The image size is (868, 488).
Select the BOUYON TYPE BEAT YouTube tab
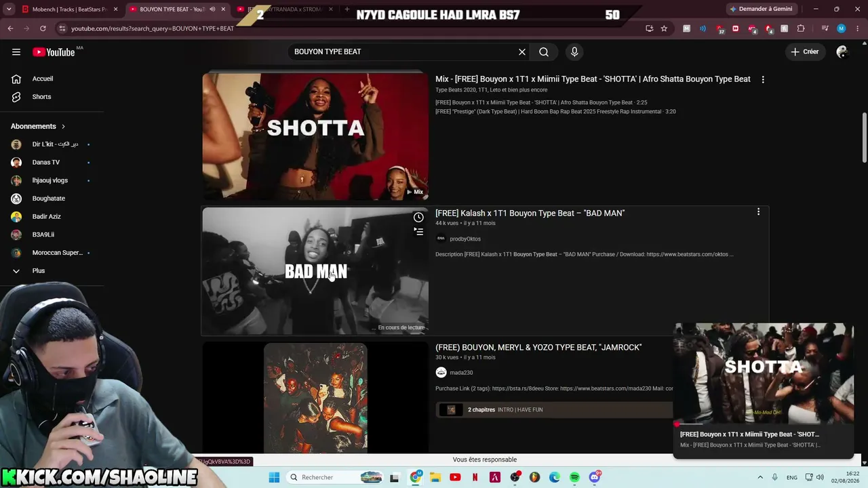click(x=172, y=9)
